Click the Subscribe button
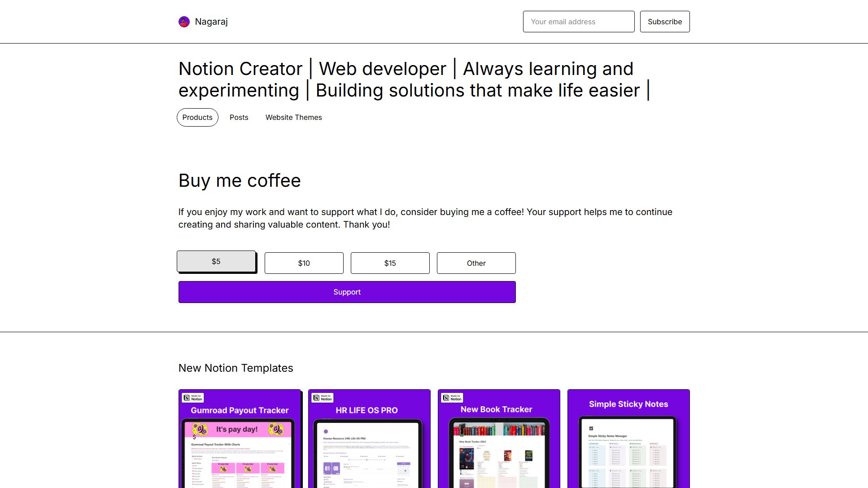868x488 pixels. click(665, 22)
